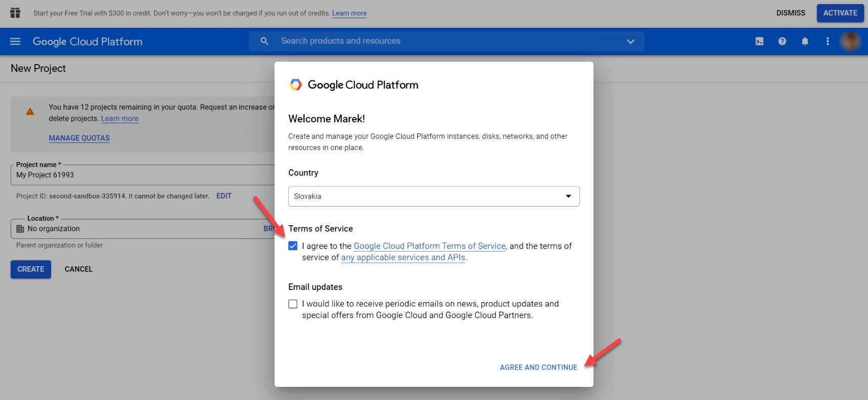The height and width of the screenshot is (400, 868).
Task: Activate Cloud Shell terminal icon
Action: pos(759,41)
